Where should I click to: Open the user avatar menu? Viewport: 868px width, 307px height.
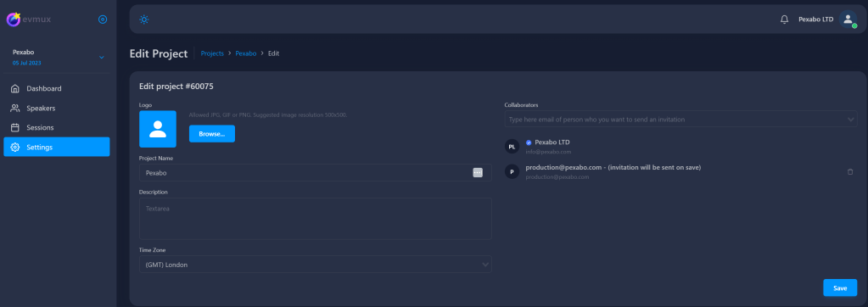[848, 20]
